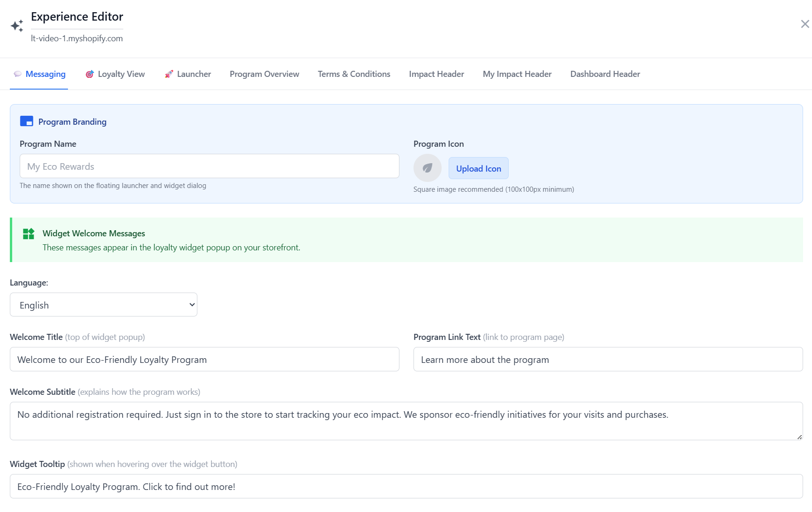Click the rocket icon next to Launcher
Image resolution: width=812 pixels, height=512 pixels.
coord(168,74)
